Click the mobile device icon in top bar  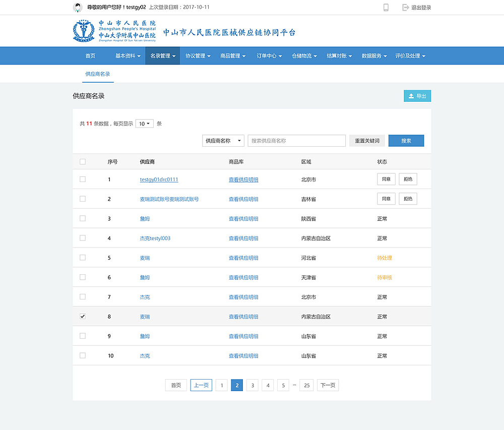[x=385, y=7]
